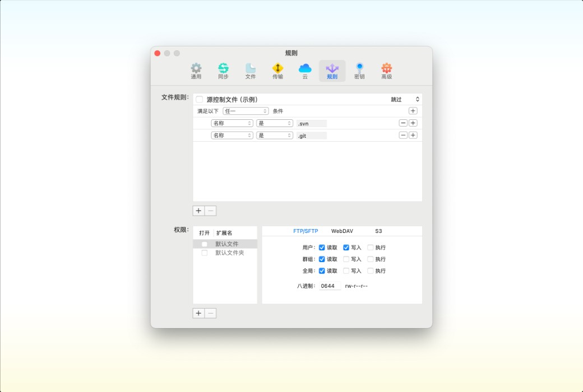Select the 文件 preferences icon
The height and width of the screenshot is (392, 583).
[x=251, y=70]
